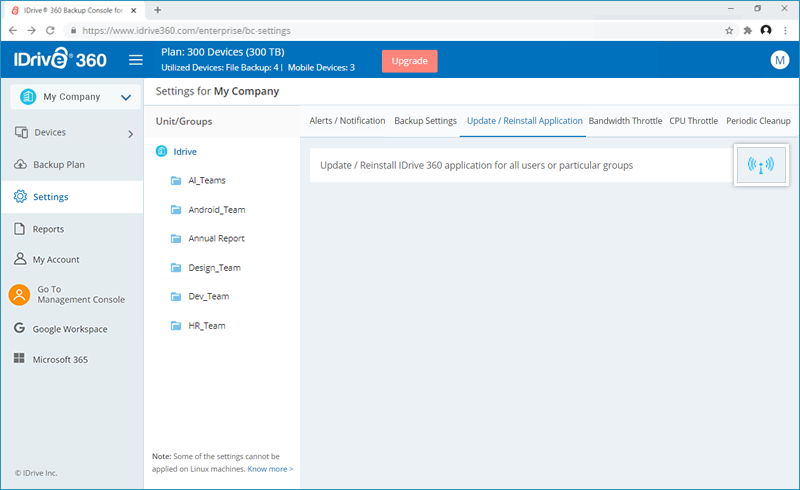This screenshot has width=800, height=490.
Task: Click the Devices sidebar icon
Action: point(21,132)
